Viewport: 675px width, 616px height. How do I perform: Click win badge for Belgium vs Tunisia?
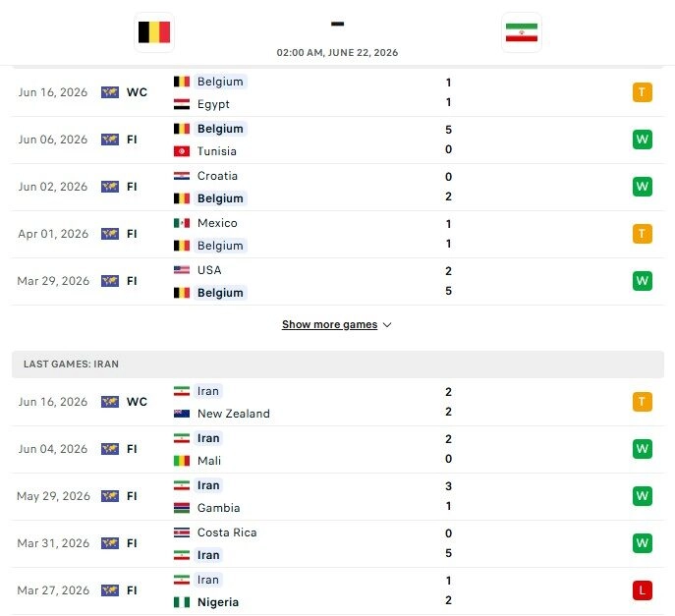click(x=642, y=140)
